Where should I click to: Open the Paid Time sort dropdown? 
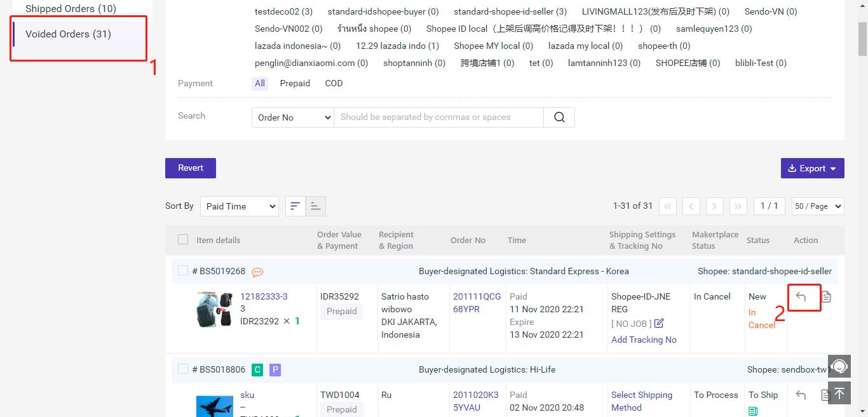[x=239, y=206]
